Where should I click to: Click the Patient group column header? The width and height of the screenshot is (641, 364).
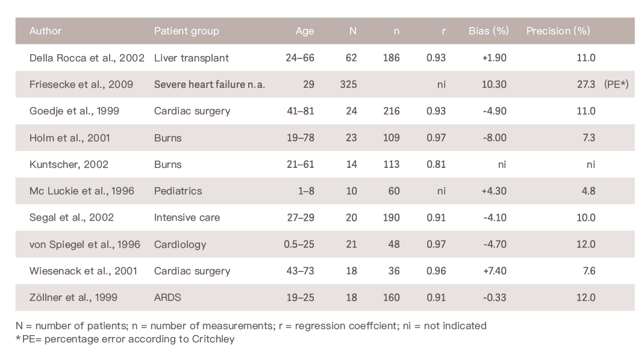tap(187, 31)
